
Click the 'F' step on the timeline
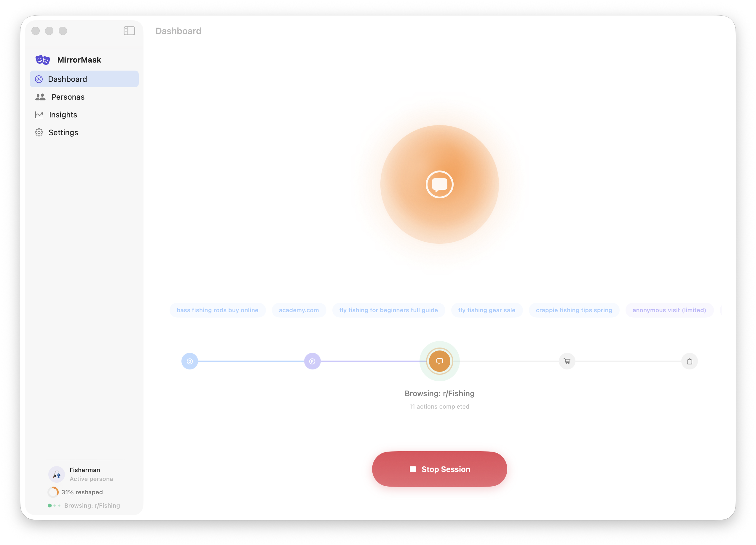coord(312,361)
